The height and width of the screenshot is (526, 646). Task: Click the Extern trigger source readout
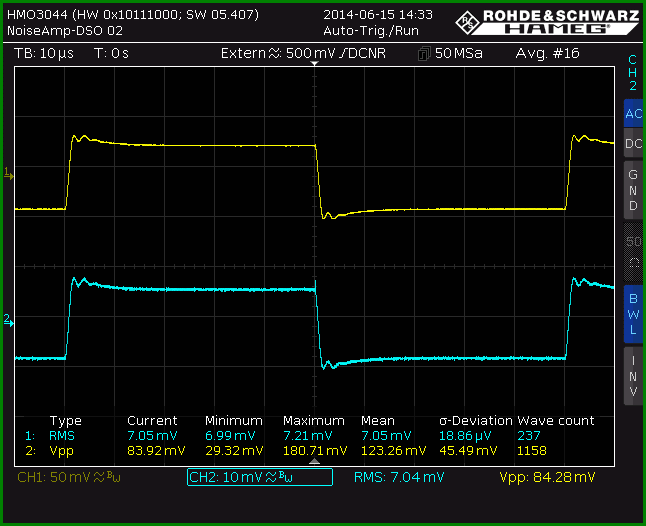pos(303,54)
